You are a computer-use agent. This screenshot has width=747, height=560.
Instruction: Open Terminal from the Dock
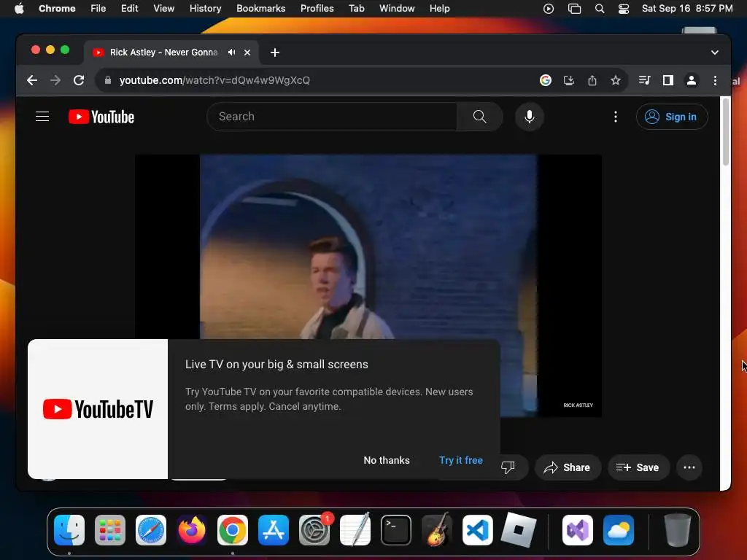396,529
